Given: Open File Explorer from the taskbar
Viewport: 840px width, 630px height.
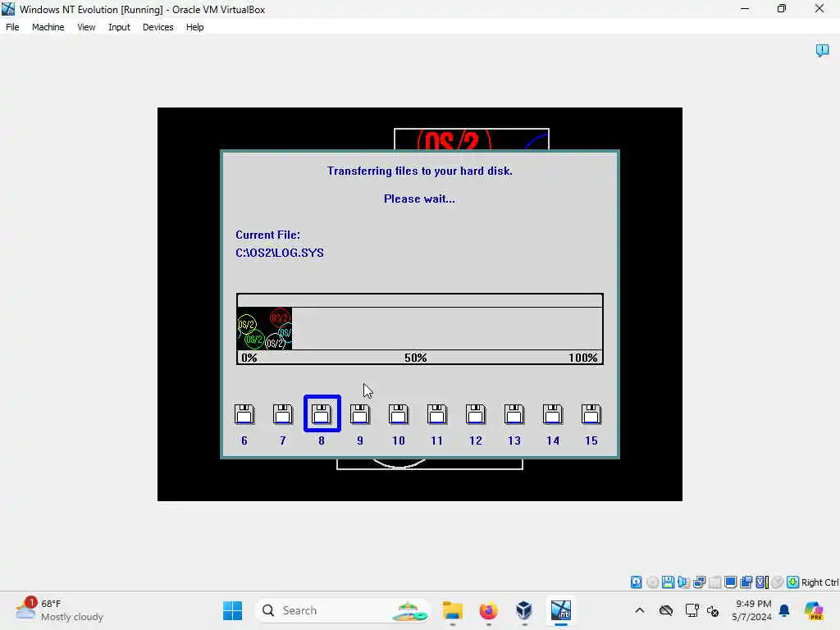Looking at the screenshot, I should point(453,610).
